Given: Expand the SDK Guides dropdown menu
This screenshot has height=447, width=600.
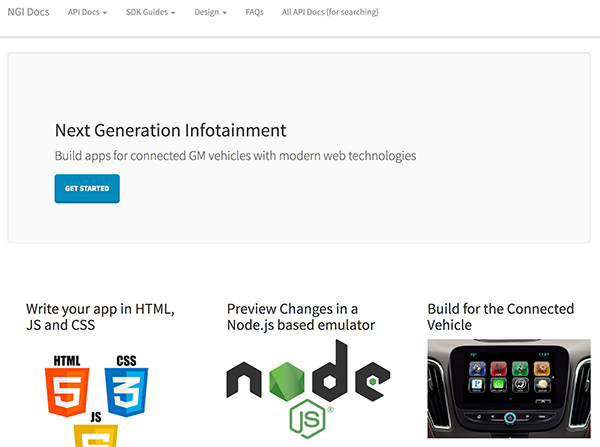Looking at the screenshot, I should [x=150, y=12].
